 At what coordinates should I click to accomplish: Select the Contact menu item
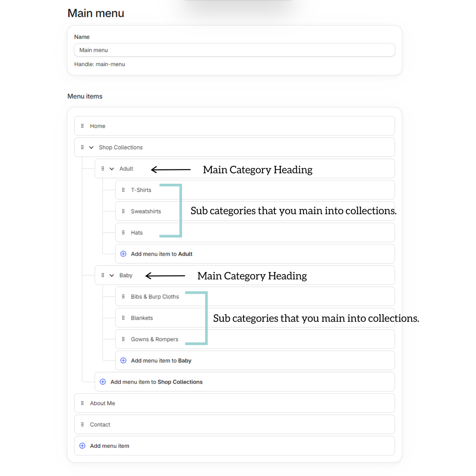coord(234,424)
